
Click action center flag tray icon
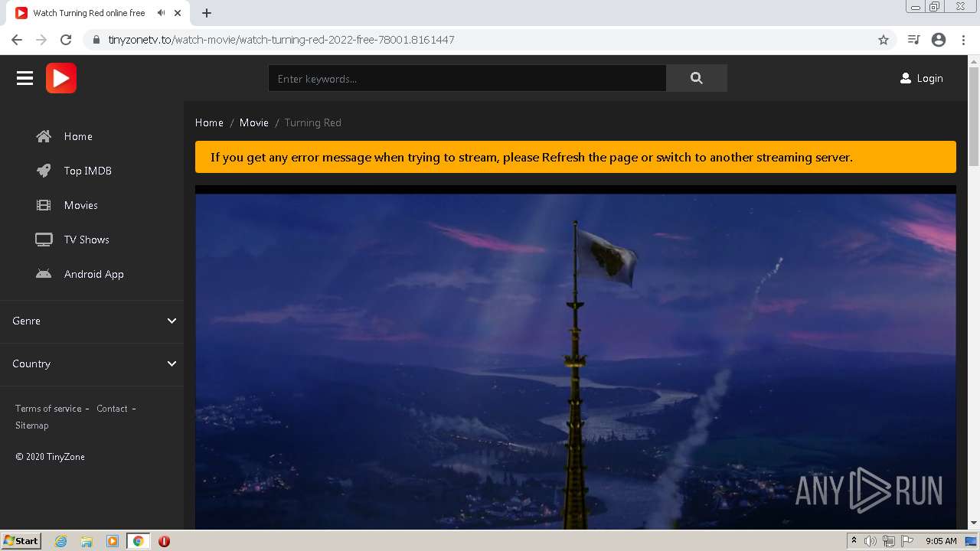(907, 541)
